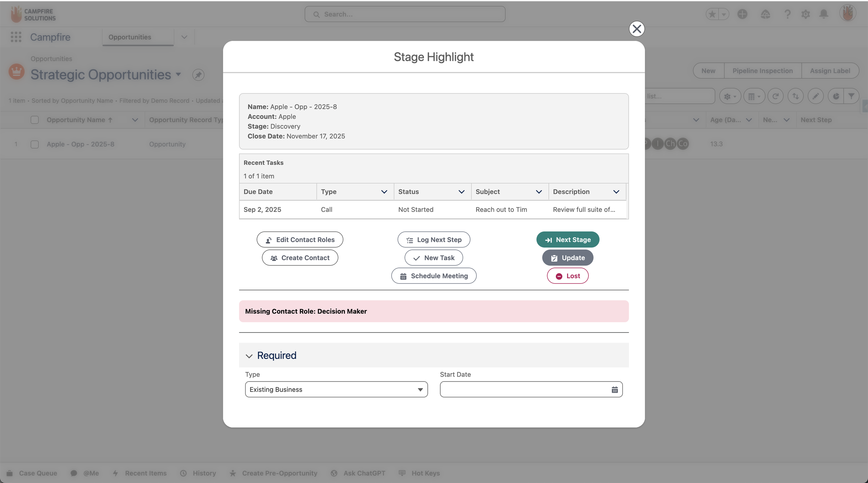868x483 pixels.
Task: Collapse the Required section
Action: pos(249,356)
